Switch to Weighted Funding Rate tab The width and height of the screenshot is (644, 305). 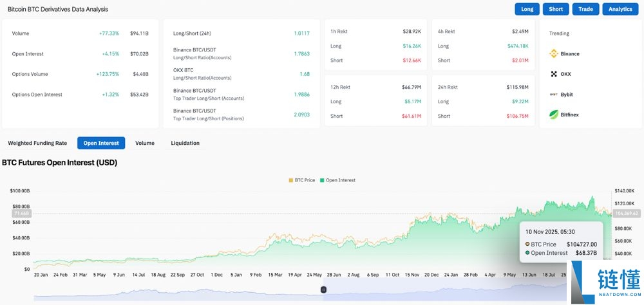(37, 143)
